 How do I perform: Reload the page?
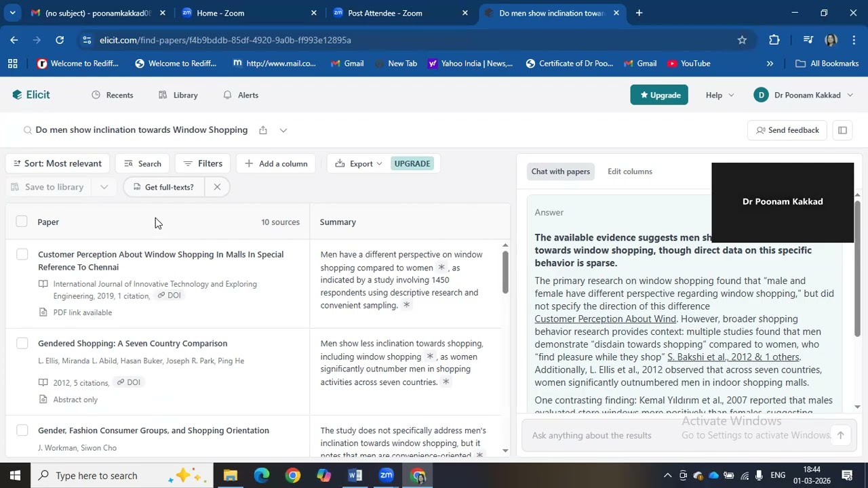click(60, 40)
